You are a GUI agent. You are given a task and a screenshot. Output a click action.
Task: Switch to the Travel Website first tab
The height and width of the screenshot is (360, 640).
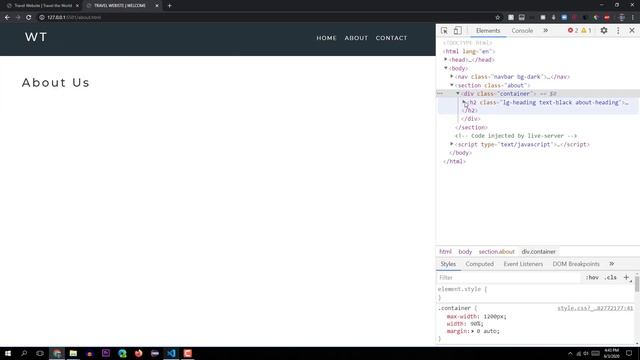[42, 6]
